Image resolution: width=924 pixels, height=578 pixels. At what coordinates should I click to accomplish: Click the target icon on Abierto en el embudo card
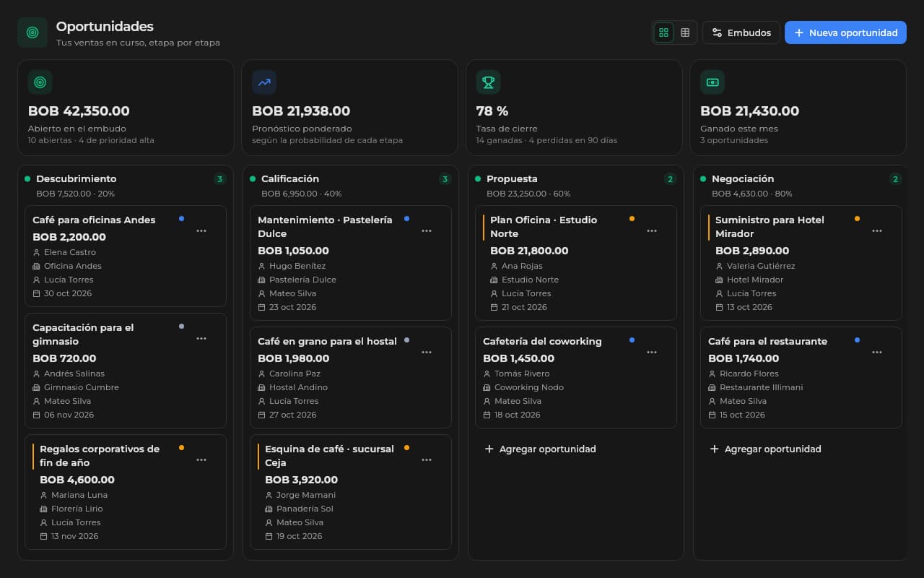40,82
